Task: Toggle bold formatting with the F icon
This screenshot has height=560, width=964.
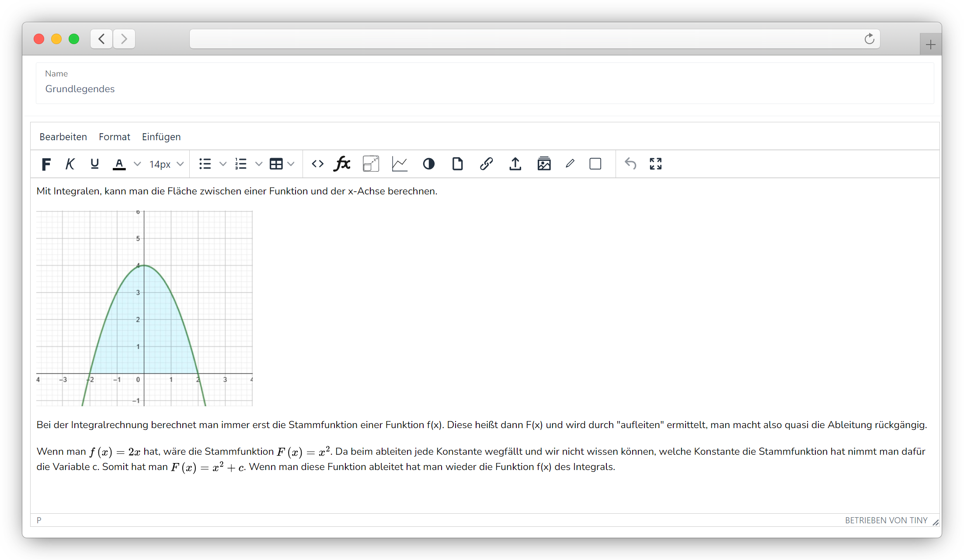Action: coord(46,164)
